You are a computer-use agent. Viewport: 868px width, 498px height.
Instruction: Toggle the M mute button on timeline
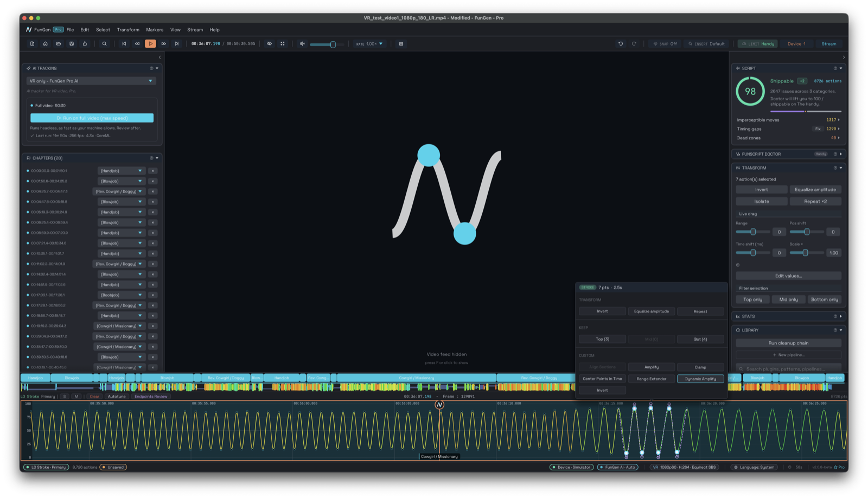click(76, 397)
